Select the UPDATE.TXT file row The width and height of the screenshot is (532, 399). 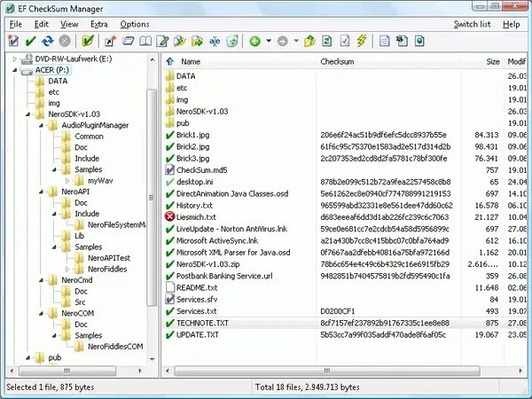(344, 335)
